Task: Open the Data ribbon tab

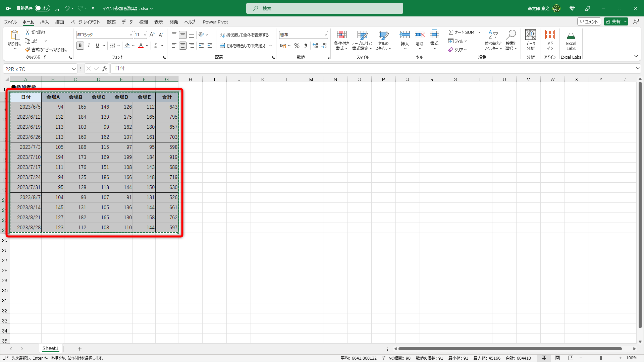Action: click(x=127, y=22)
